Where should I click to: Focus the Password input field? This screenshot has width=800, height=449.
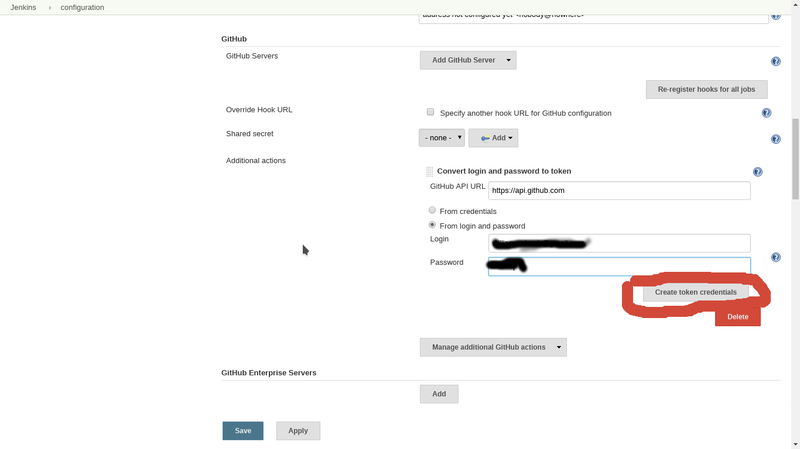click(x=619, y=266)
